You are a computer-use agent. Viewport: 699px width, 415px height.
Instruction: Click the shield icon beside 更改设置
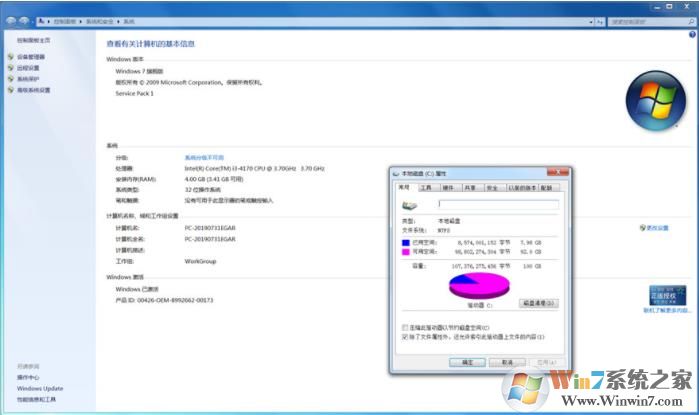coord(642,228)
